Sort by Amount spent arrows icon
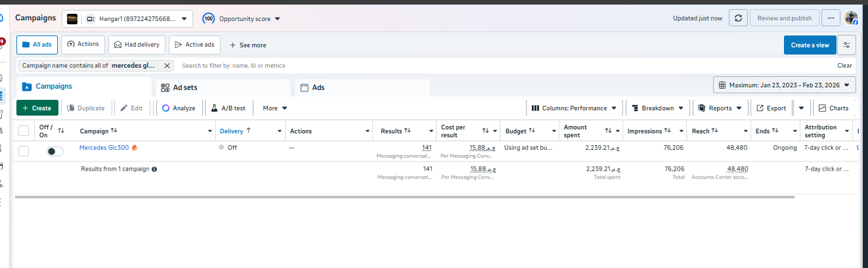The image size is (868, 268). point(608,131)
